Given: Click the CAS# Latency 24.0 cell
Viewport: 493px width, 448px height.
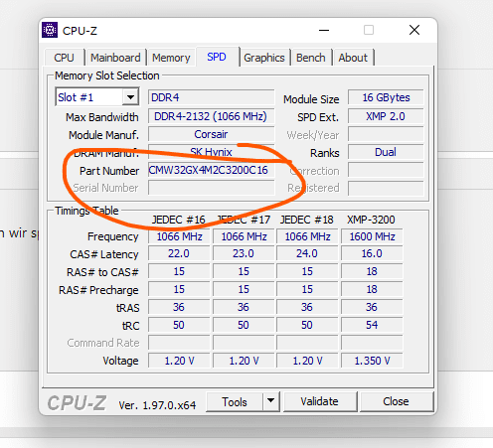Looking at the screenshot, I should pos(307,253).
